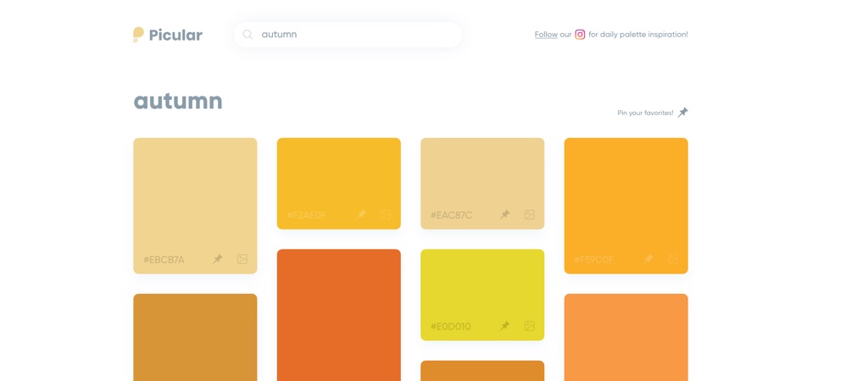The image size is (868, 381).
Task: Focus the search field containing autumn
Action: (356, 35)
